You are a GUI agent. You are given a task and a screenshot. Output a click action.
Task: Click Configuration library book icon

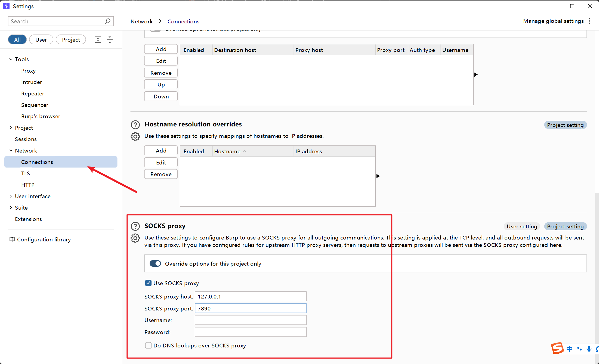(x=12, y=239)
